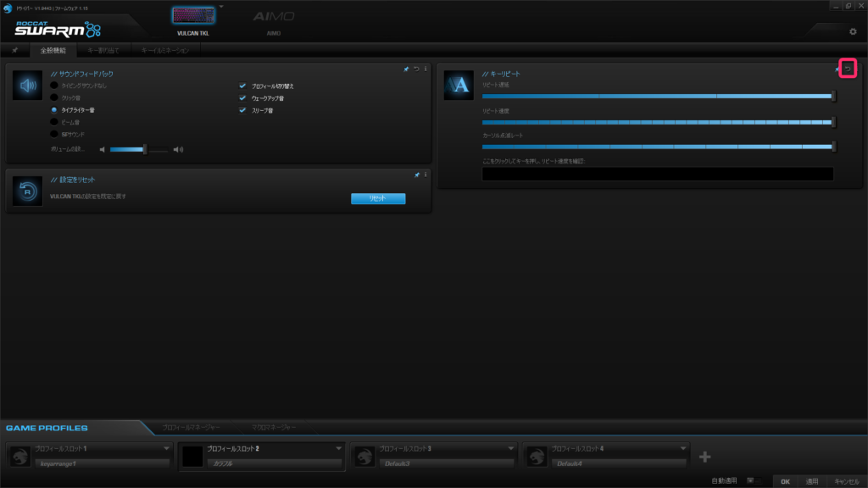Click the keyarrange1 profile name field
Image resolution: width=868 pixels, height=488 pixels.
[x=102, y=463]
